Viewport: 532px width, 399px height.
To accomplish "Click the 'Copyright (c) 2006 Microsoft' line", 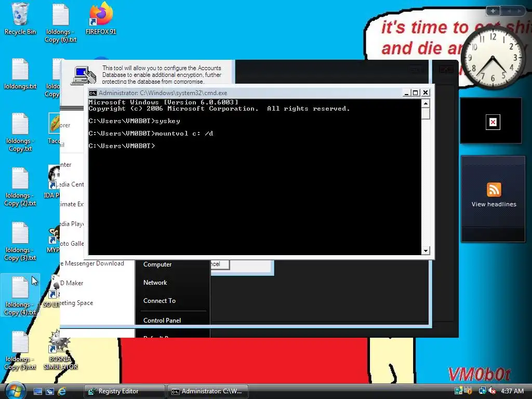I will click(x=219, y=109).
